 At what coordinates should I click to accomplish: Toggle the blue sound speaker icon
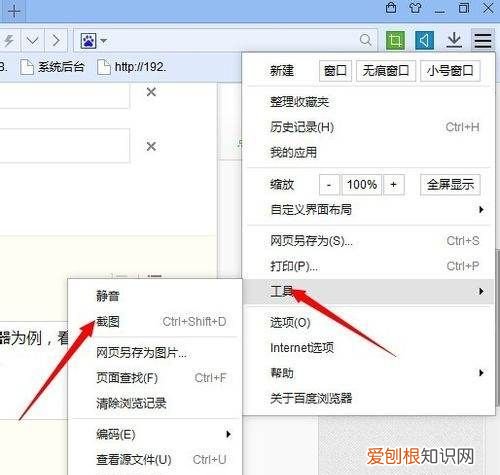click(x=424, y=40)
